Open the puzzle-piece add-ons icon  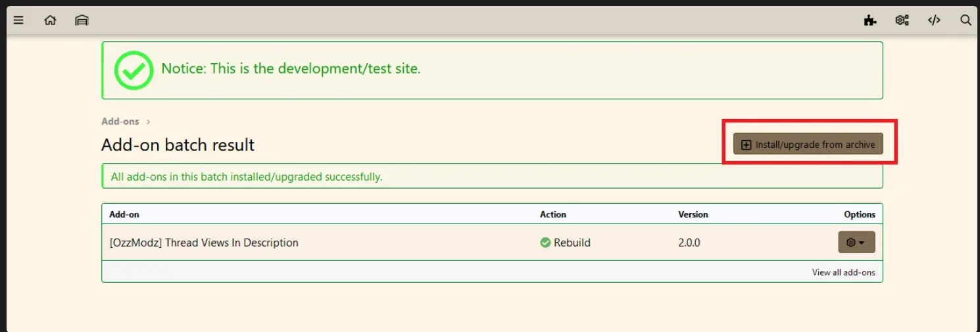coord(870,20)
